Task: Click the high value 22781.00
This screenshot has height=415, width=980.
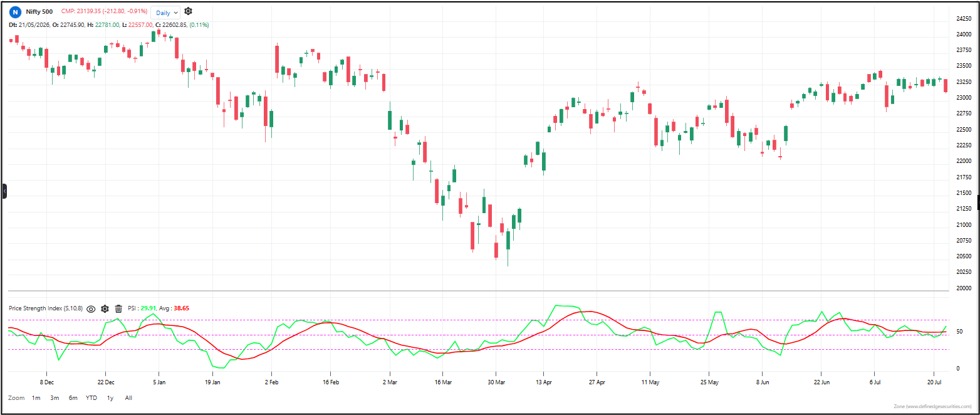Action: 106,25
